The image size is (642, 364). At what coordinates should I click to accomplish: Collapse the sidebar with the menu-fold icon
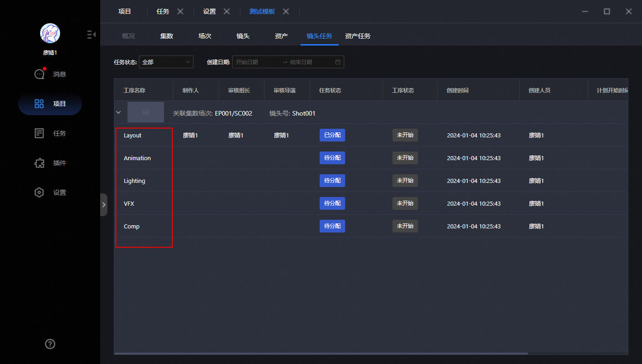(92, 34)
